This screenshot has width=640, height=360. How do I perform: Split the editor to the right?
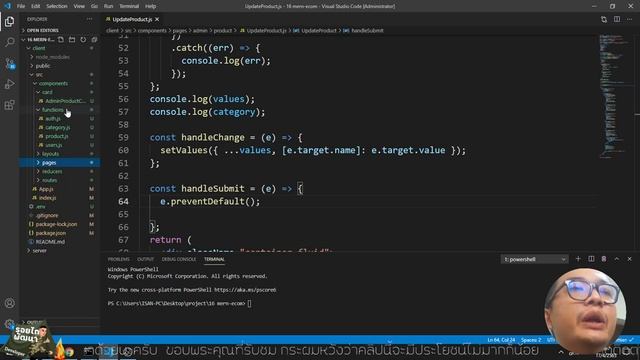617,19
